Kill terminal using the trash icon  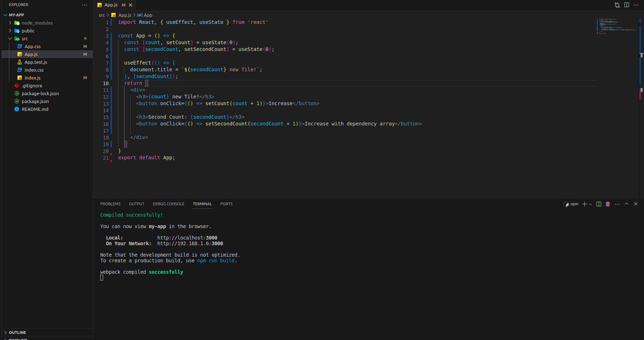[608, 204]
